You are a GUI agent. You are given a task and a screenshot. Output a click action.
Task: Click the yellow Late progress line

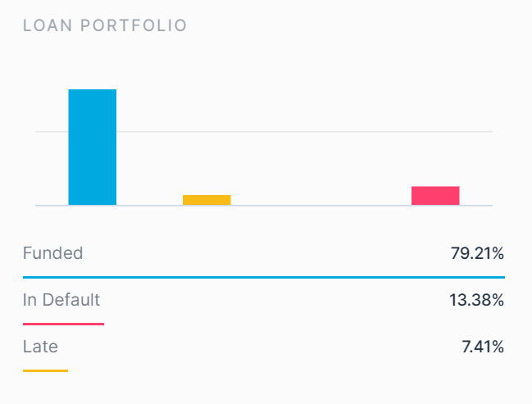[45, 370]
